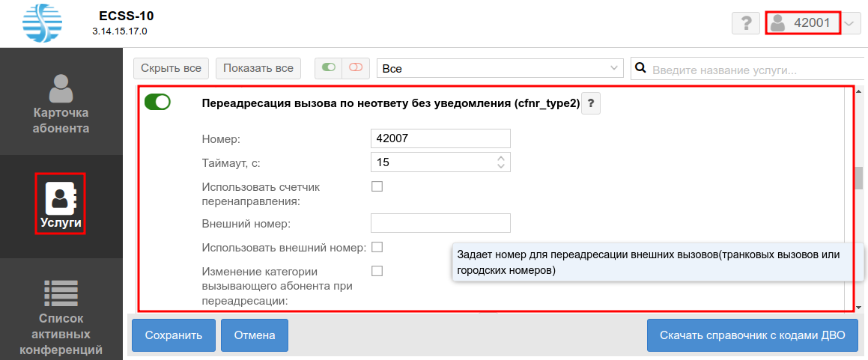Click the Сохранить button
The width and height of the screenshot is (868, 360).
(x=174, y=335)
